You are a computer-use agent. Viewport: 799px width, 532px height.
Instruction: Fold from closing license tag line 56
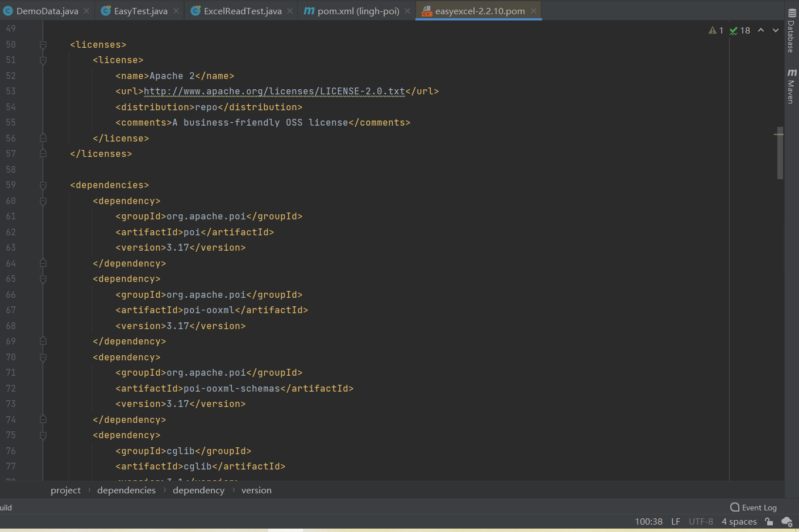(43, 138)
